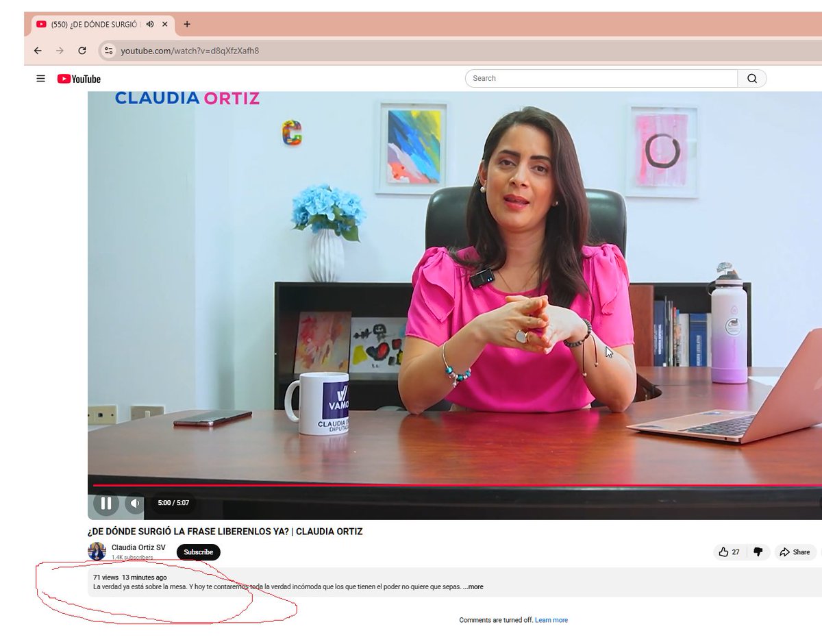Viewport: 822px width, 644px height.
Task: Open the YouTube hamburger guide menu
Action: [x=41, y=79]
